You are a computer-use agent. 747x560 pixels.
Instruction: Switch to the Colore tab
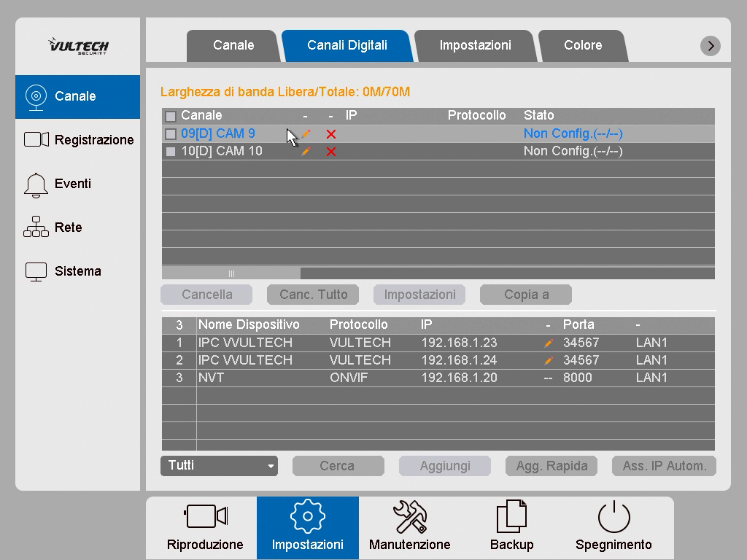pos(583,45)
